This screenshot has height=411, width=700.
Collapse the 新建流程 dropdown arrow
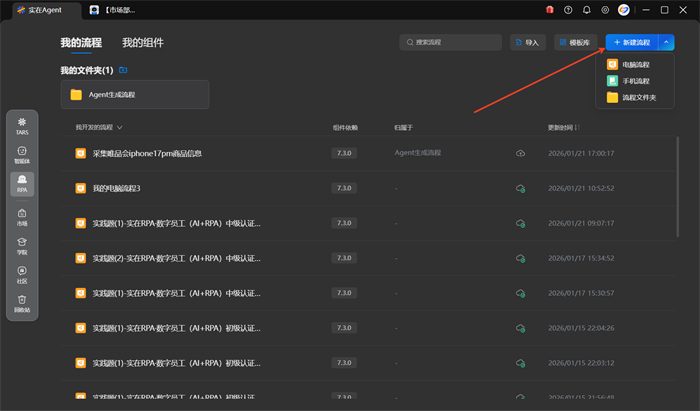click(668, 43)
